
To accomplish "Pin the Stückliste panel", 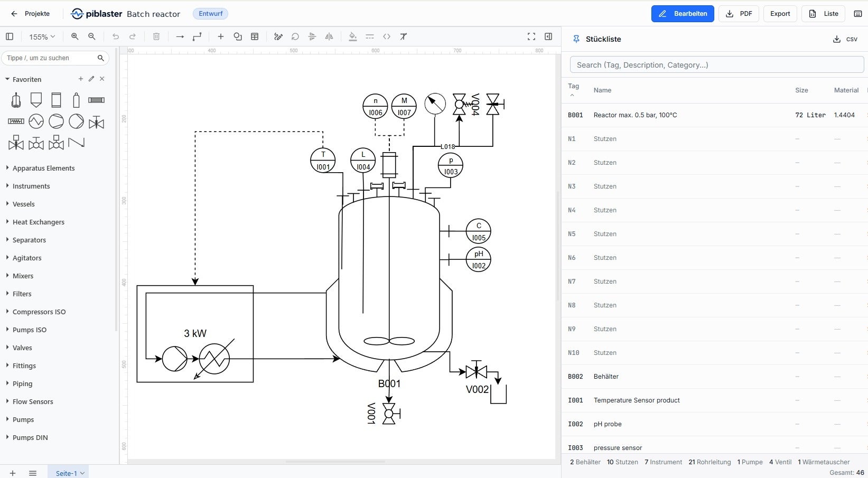I will [576, 39].
